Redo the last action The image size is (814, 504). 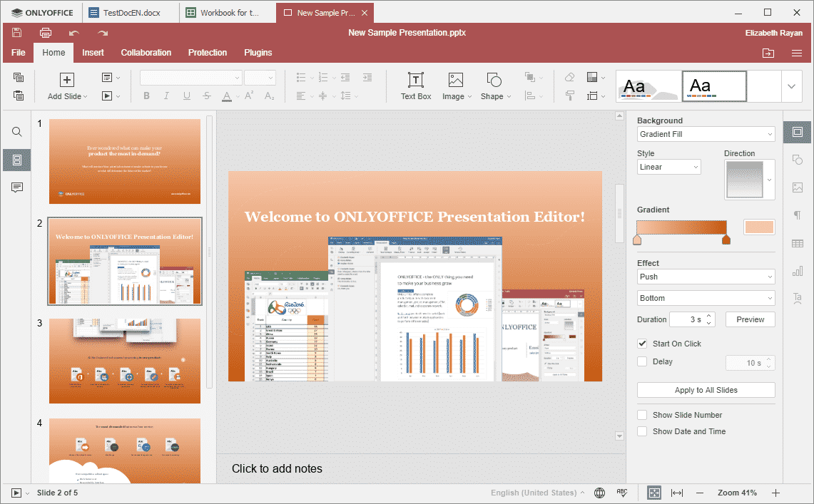(x=103, y=34)
